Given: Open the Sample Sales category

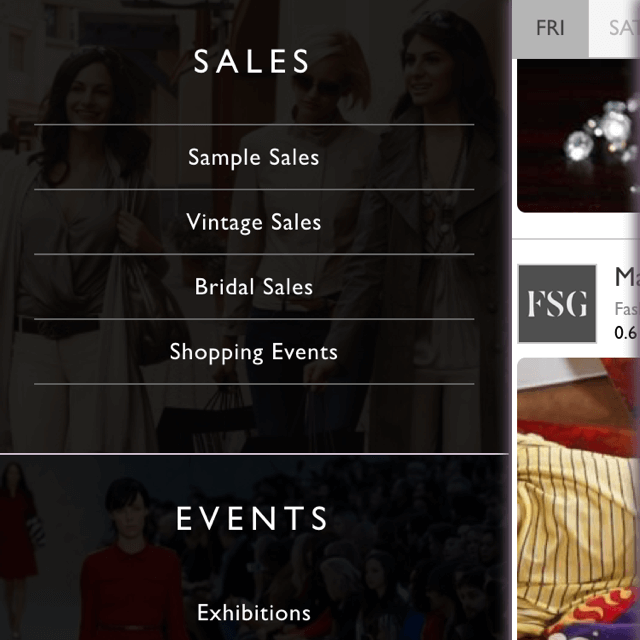Looking at the screenshot, I should [x=253, y=157].
